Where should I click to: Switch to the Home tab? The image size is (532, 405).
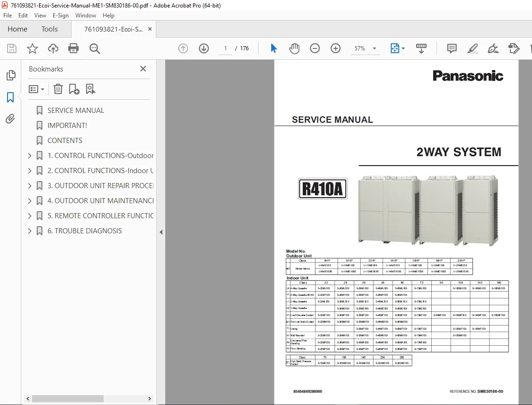(x=17, y=29)
